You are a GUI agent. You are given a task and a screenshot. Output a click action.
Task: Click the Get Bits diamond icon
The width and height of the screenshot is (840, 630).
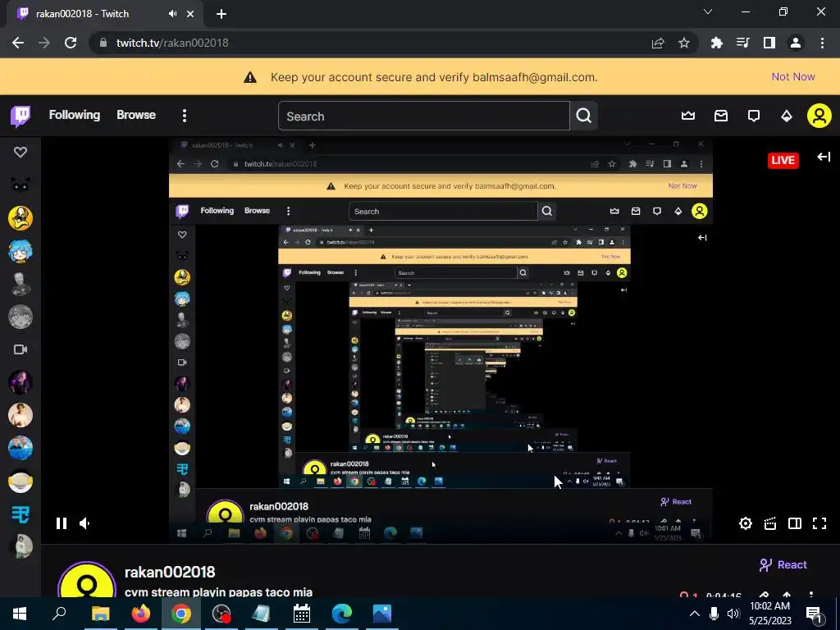[787, 116]
